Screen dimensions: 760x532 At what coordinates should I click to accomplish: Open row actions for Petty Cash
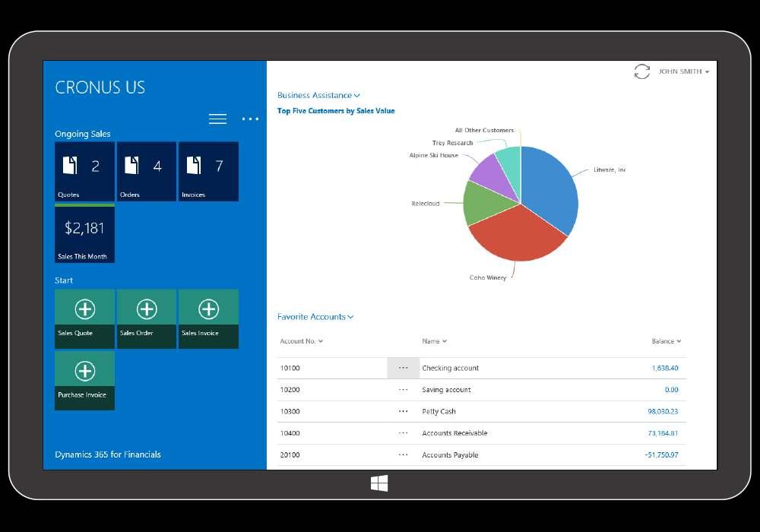tap(404, 411)
